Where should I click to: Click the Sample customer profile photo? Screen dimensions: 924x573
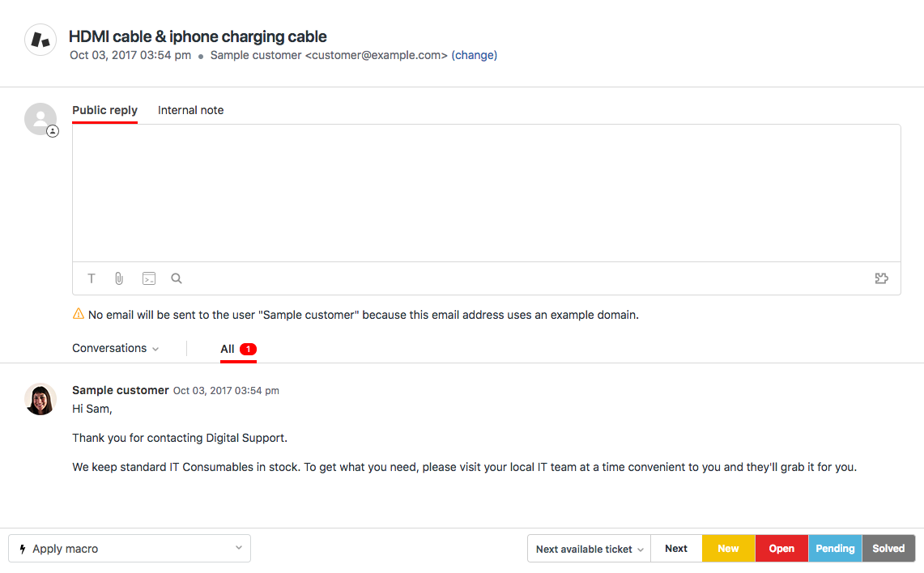pyautogui.click(x=40, y=399)
